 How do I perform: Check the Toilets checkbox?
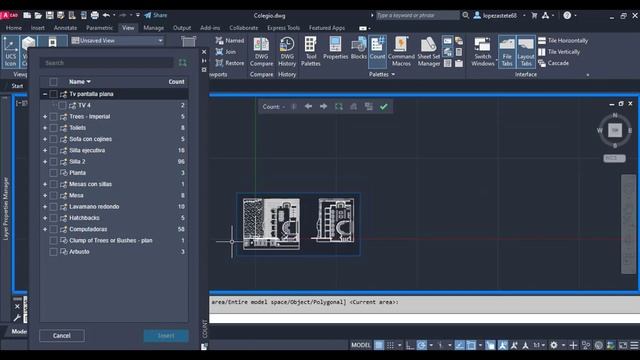coord(53,128)
